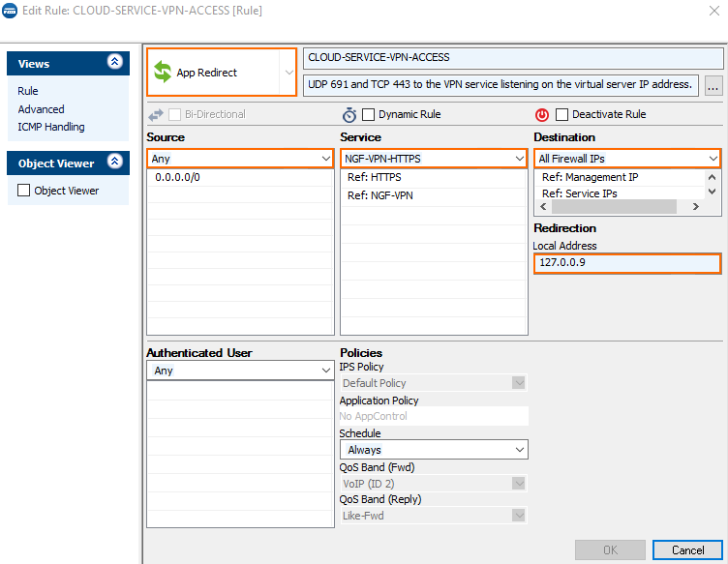Enable the Dynamic Rule checkbox
Screen dimensions: 728x564
pyautogui.click(x=368, y=114)
